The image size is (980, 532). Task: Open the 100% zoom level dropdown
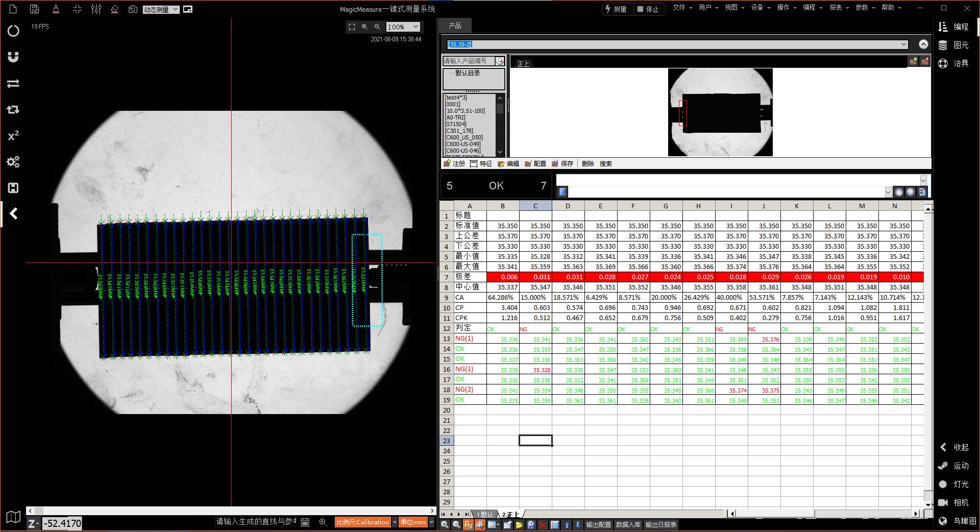coord(403,27)
